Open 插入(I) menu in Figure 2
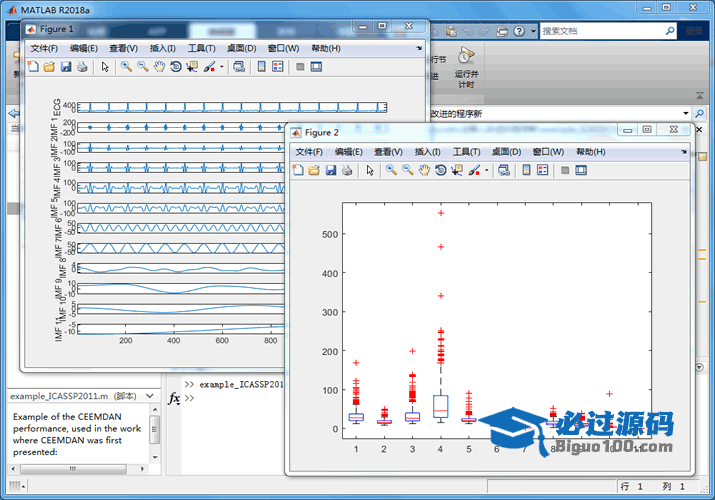Viewport: 715px width, 500px height. click(427, 152)
